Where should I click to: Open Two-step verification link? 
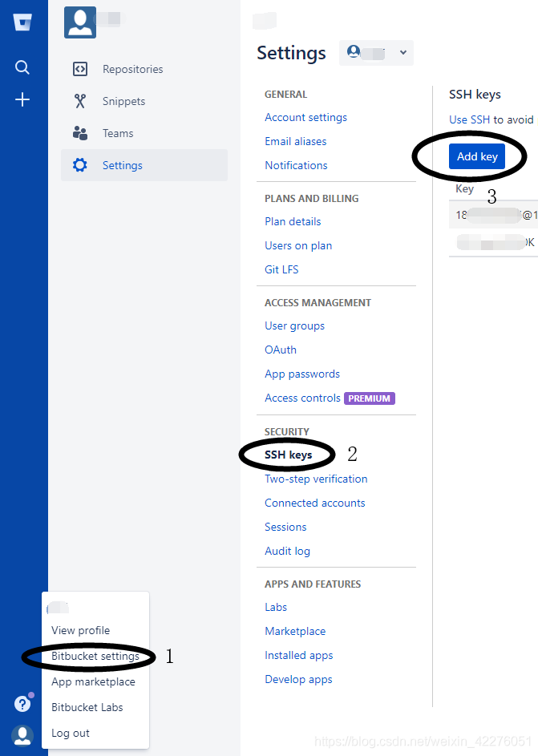pyautogui.click(x=316, y=479)
